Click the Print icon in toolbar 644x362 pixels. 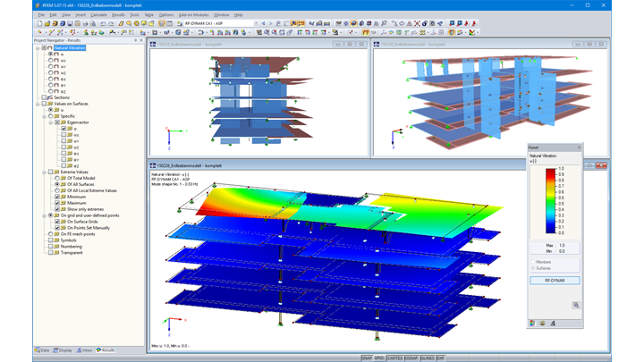point(86,23)
